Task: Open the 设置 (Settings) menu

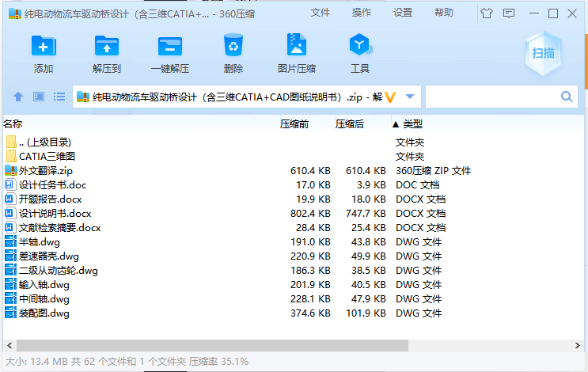Action: point(403,13)
